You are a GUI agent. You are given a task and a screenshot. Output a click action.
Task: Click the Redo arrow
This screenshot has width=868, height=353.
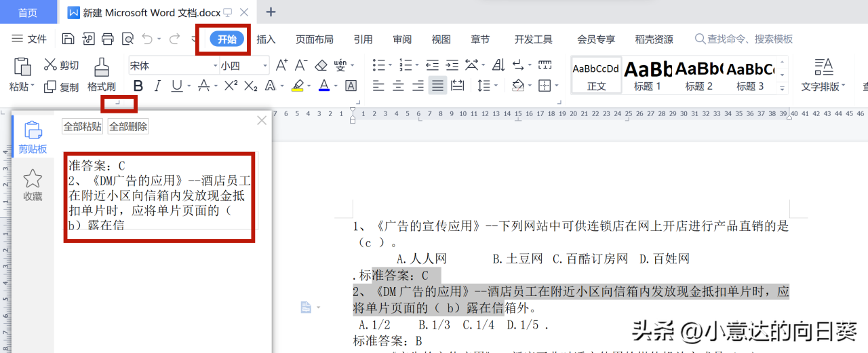(174, 39)
